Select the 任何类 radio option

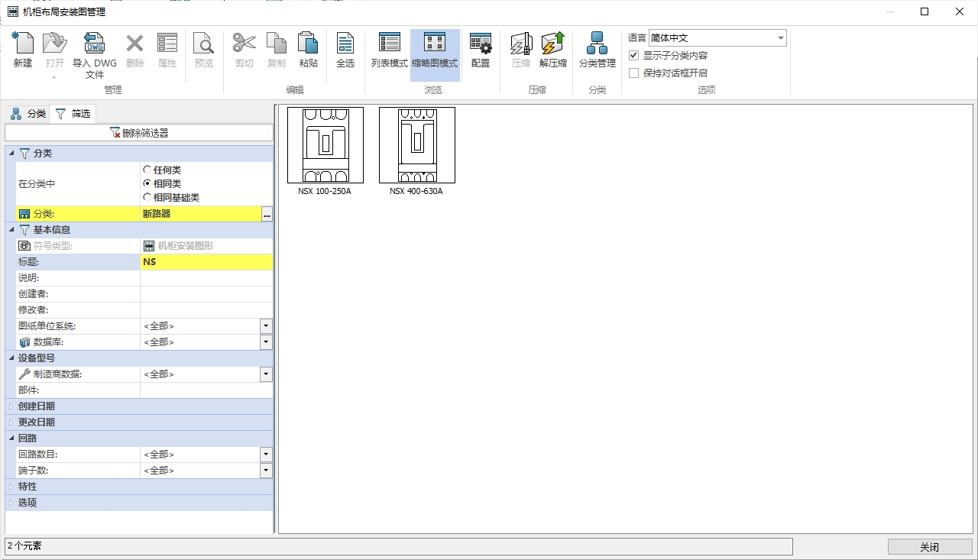tap(147, 170)
